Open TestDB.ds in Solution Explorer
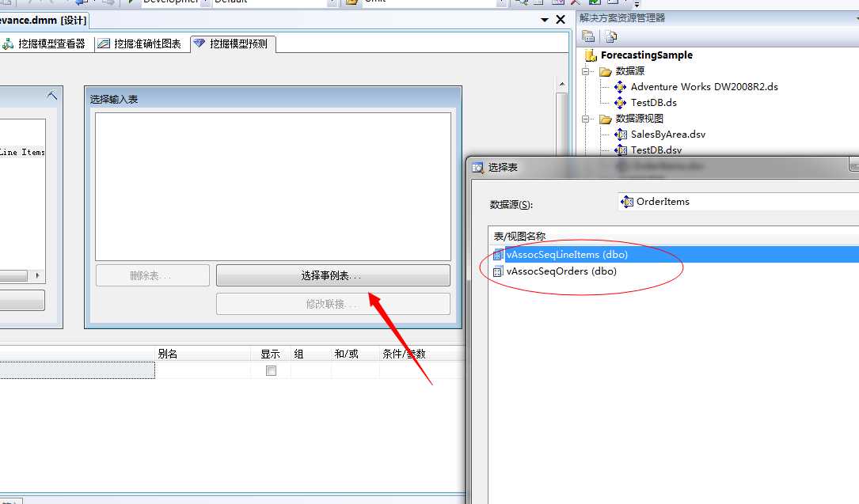The image size is (859, 504). pyautogui.click(x=654, y=103)
